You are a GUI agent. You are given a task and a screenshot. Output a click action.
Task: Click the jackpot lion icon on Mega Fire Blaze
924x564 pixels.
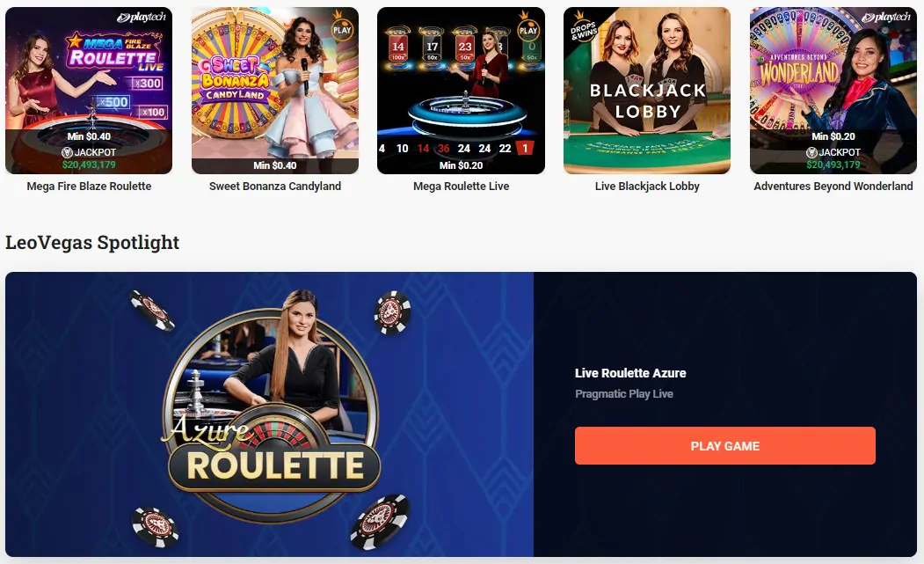67,152
